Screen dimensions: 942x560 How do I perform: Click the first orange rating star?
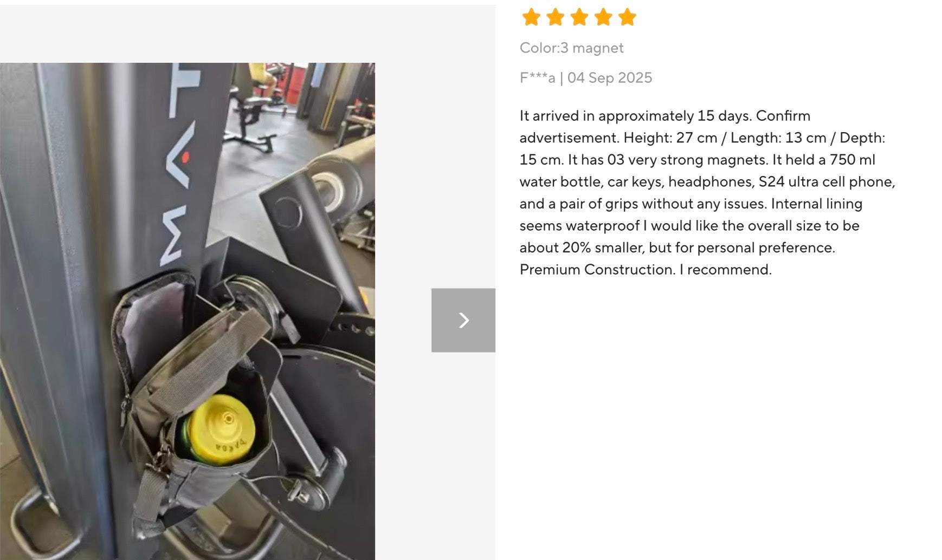tap(531, 17)
